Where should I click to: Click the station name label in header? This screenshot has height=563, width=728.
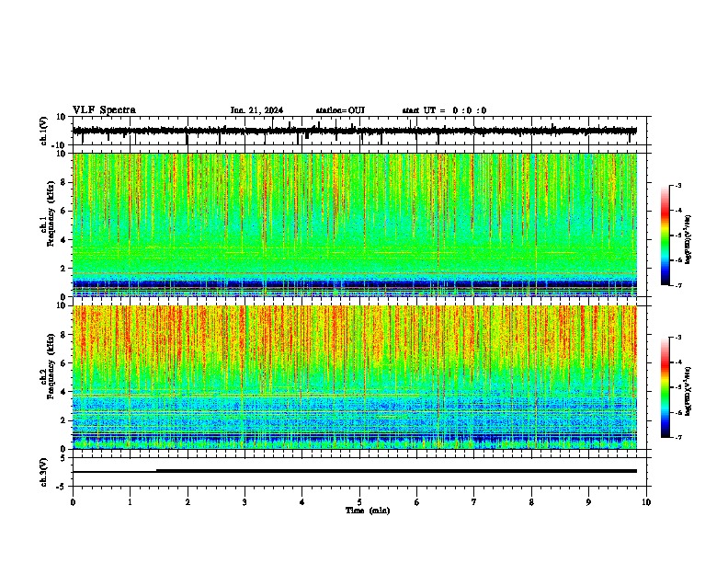click(340, 110)
